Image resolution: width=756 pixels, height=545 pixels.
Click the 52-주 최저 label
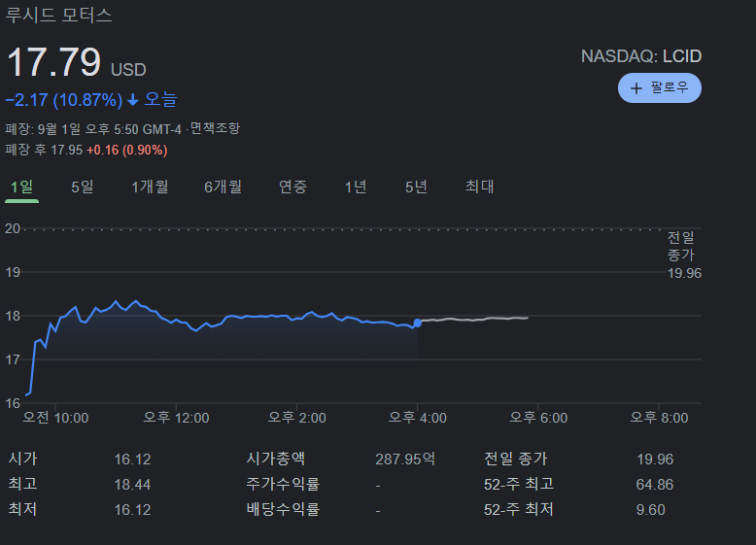tap(519, 509)
